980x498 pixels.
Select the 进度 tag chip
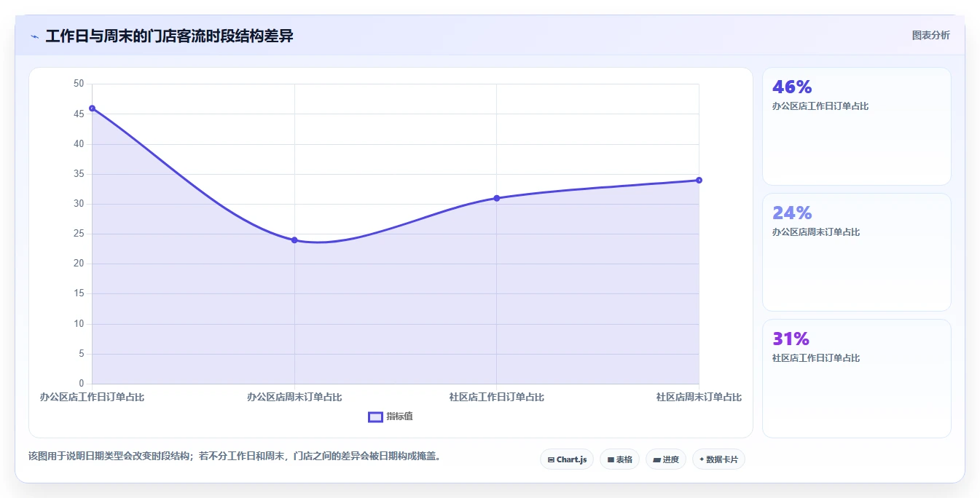coord(666,459)
